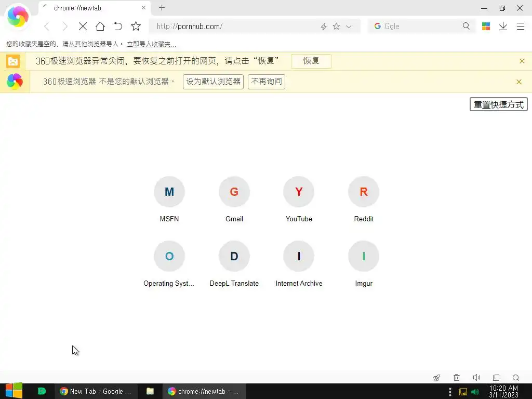This screenshot has height=399, width=532.
Task: Click the favorites star in toolbar
Action: [136, 26]
